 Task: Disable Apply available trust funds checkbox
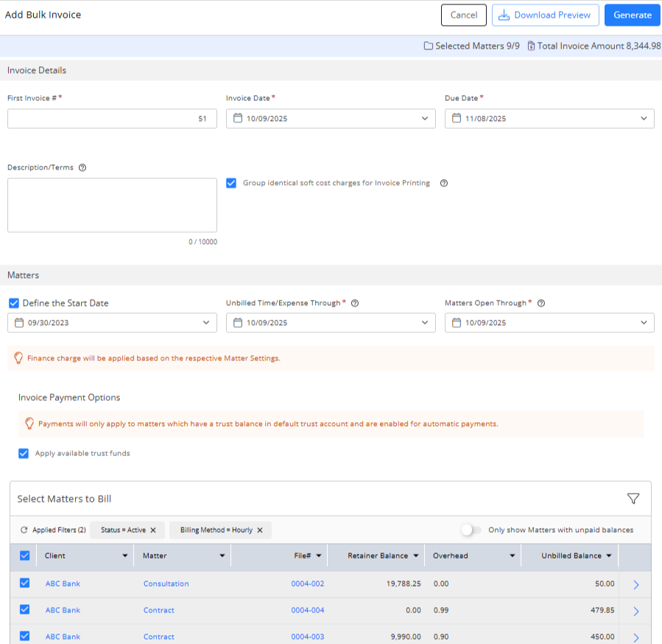point(24,454)
